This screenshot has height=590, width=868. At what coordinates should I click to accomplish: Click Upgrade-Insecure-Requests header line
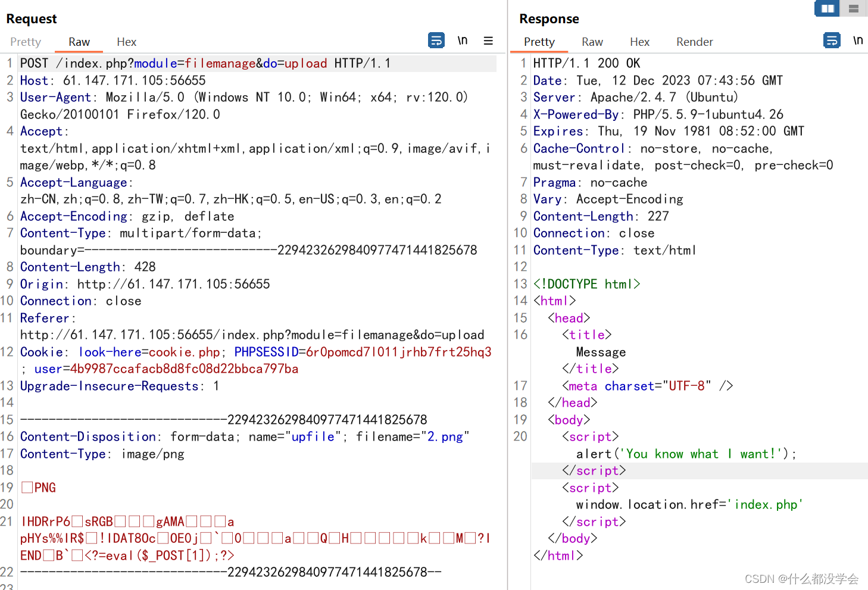(120, 386)
